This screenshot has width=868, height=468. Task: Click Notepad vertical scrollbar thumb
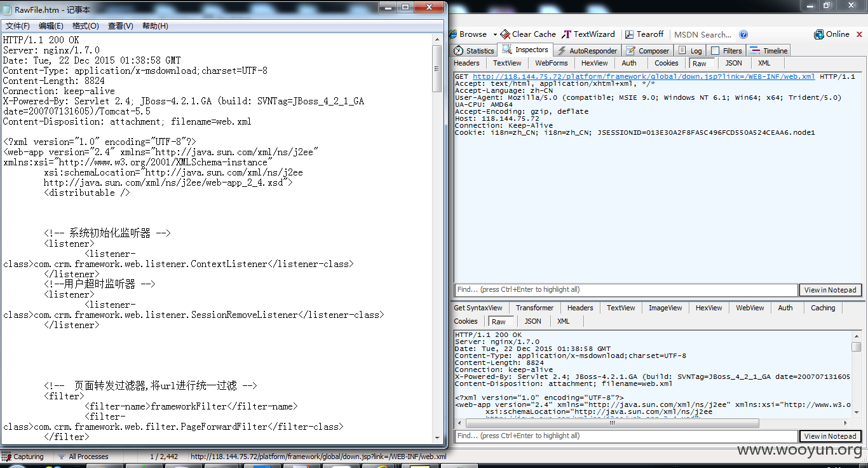coord(437,68)
